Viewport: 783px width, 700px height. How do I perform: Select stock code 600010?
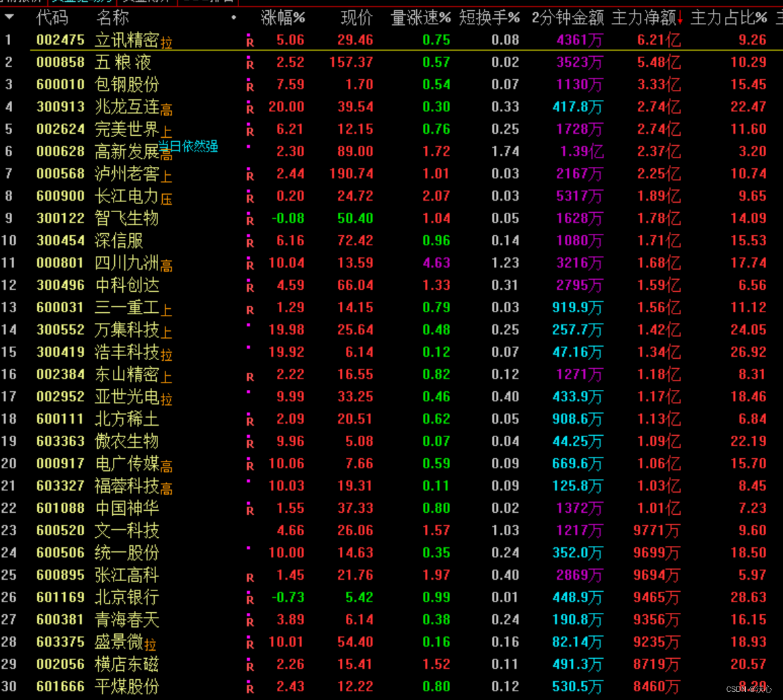pyautogui.click(x=60, y=84)
